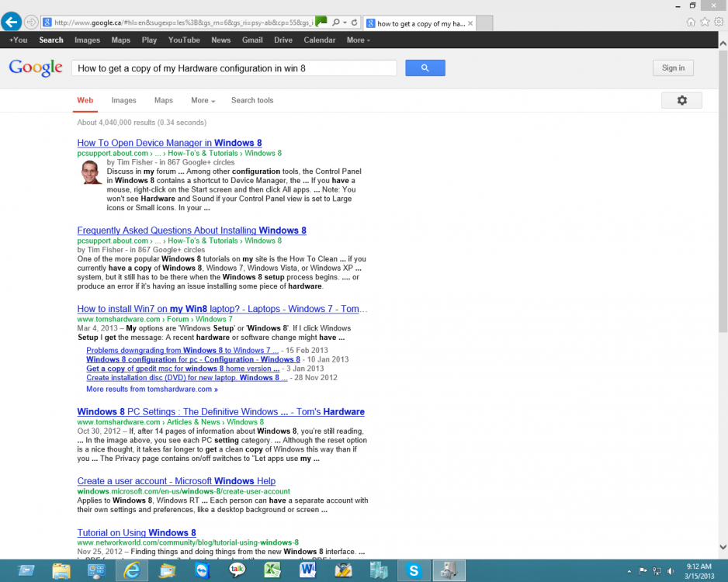
Task: Expand More dropdown under search box
Action: click(203, 100)
